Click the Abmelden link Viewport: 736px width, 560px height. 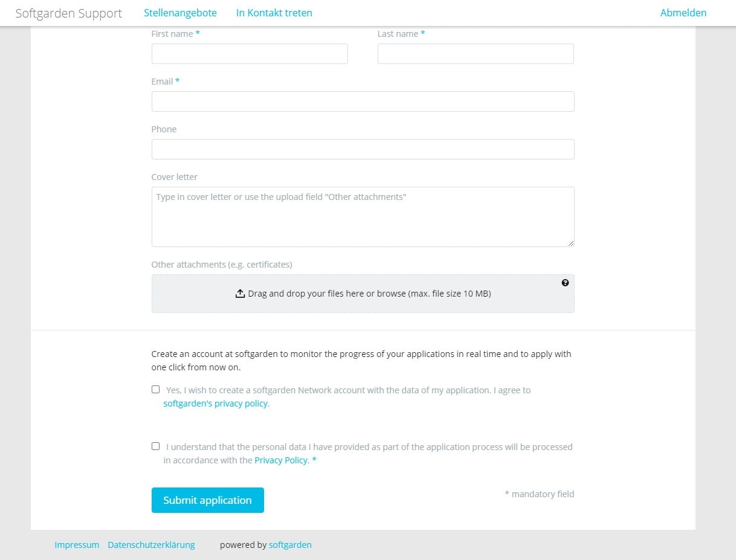click(x=683, y=13)
